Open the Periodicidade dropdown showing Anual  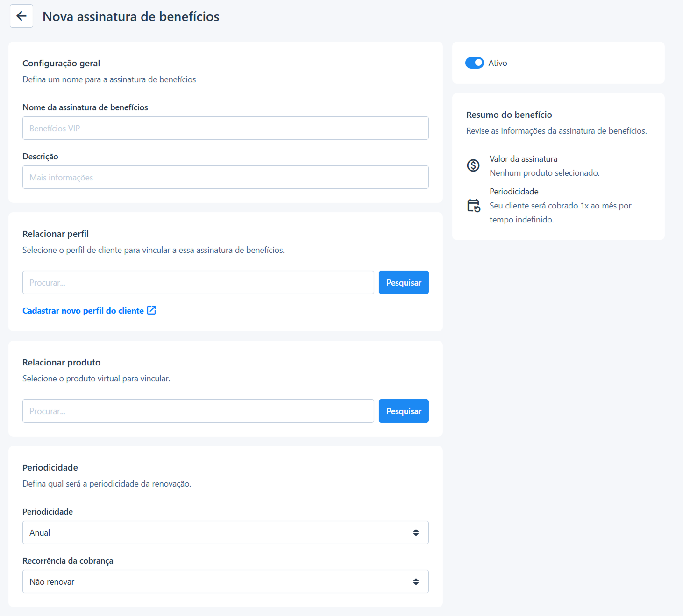pos(226,532)
